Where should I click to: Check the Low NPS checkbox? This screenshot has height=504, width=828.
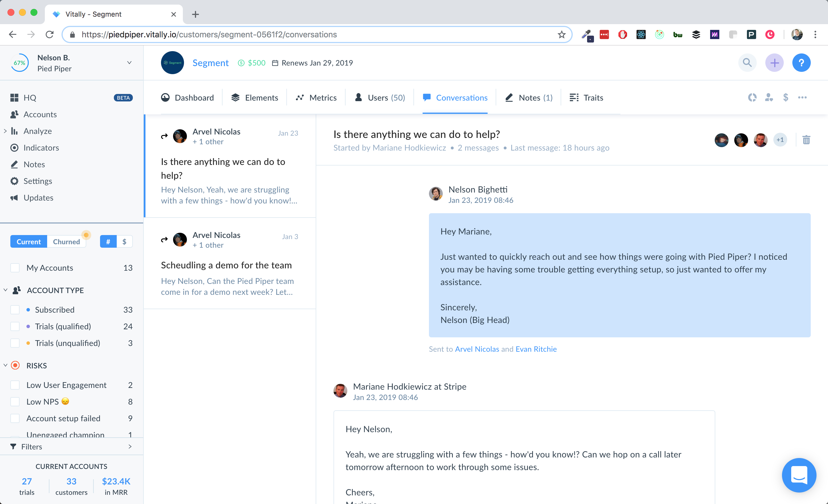click(x=15, y=402)
